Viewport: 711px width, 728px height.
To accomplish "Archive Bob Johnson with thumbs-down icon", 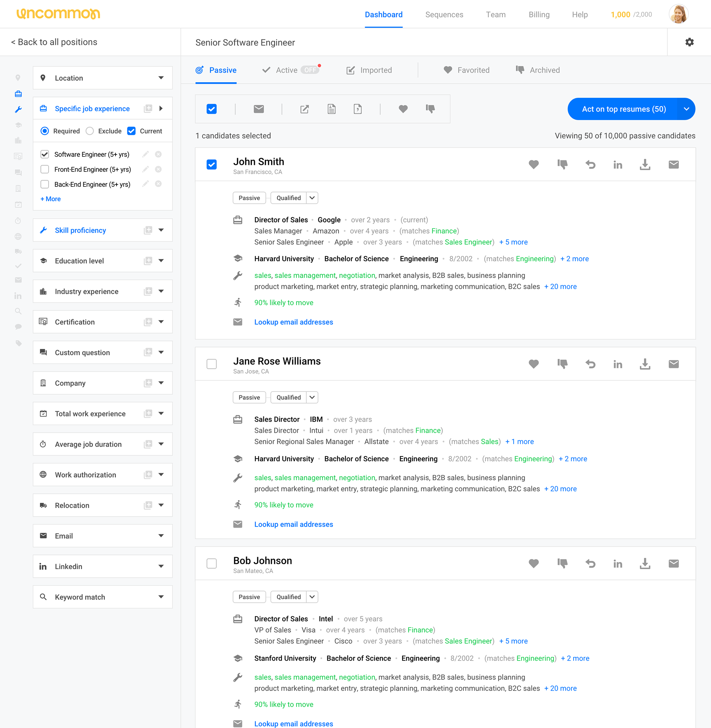I will click(x=563, y=563).
